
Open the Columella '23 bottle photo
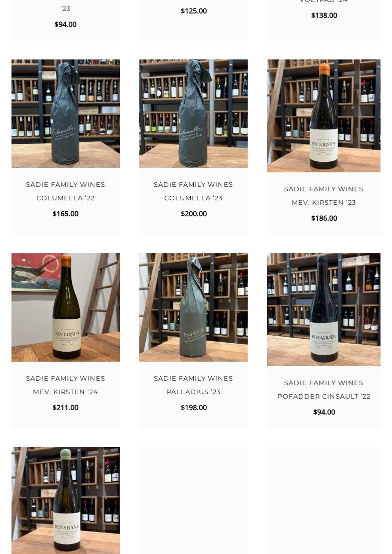[x=193, y=113]
